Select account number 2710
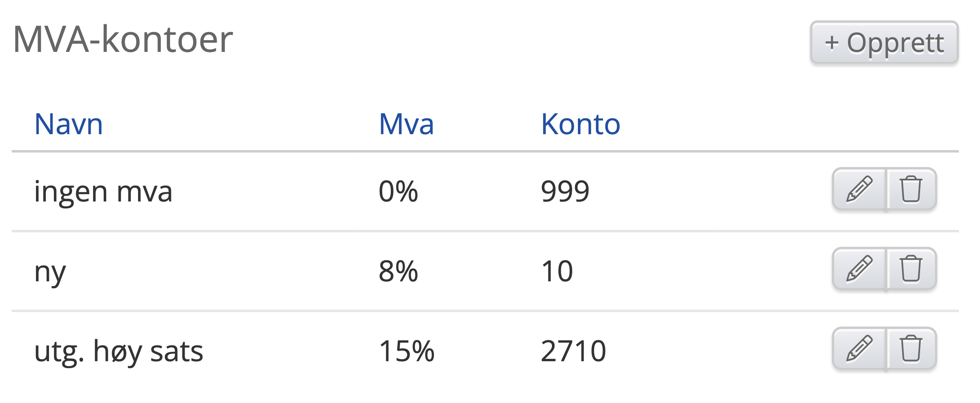Image resolution: width=980 pixels, height=403 pixels. coord(573,351)
